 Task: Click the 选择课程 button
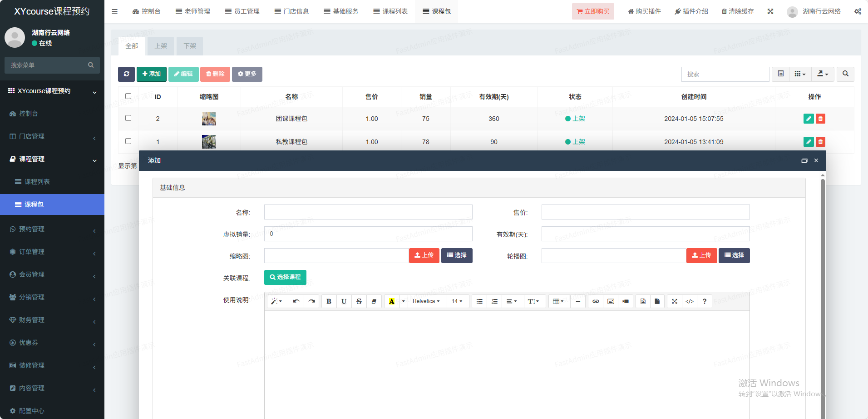(x=285, y=277)
